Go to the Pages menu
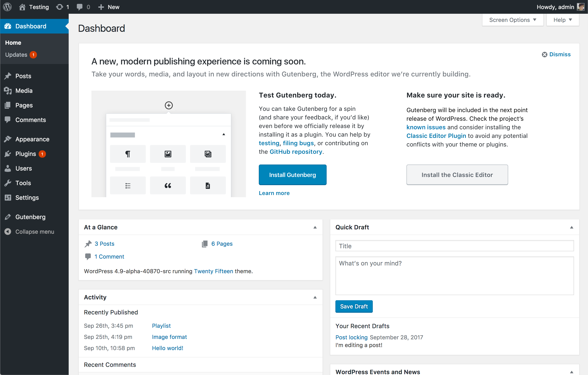 34,105
